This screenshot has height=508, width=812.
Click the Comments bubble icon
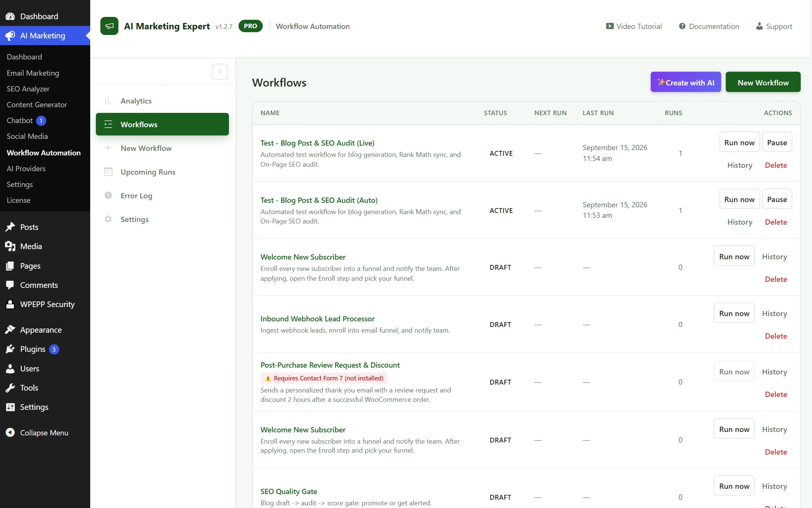pos(10,285)
